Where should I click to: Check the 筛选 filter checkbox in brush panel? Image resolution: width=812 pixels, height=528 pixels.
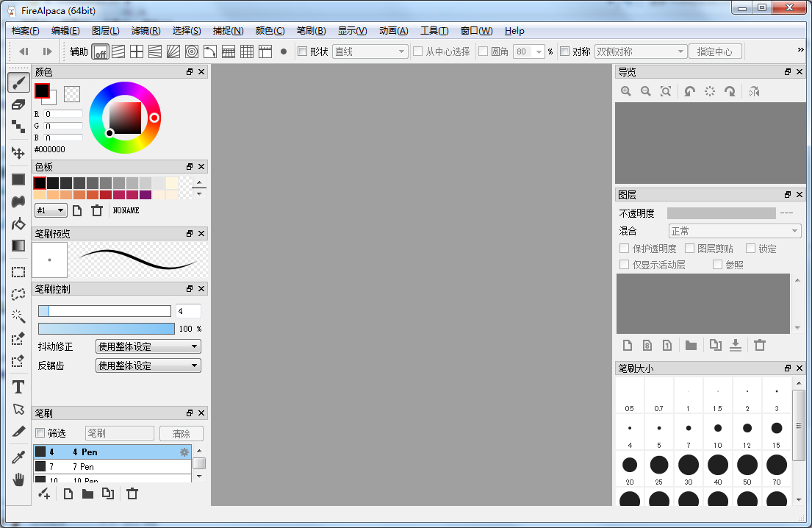tap(40, 433)
